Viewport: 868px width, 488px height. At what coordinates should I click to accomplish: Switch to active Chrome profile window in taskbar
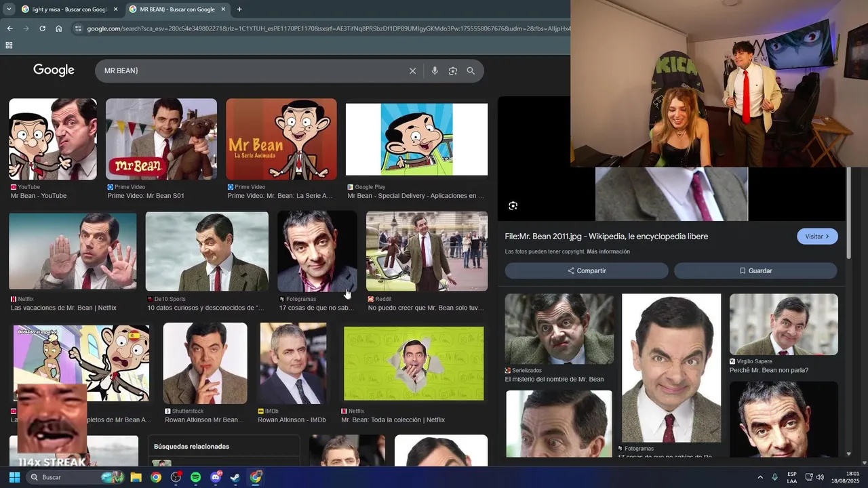point(256,477)
